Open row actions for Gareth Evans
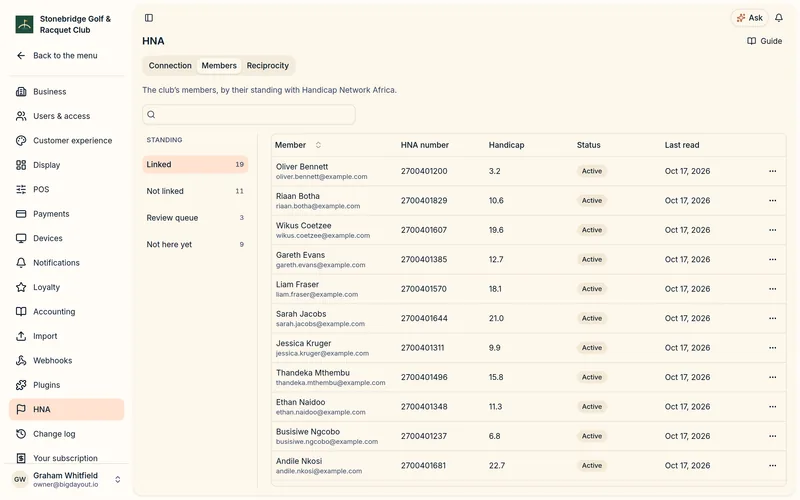 pos(772,260)
